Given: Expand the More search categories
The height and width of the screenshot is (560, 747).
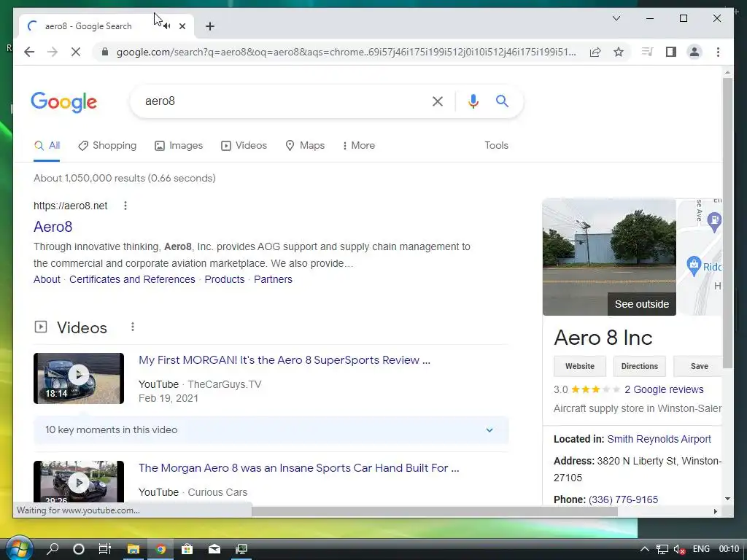Looking at the screenshot, I should point(359,146).
